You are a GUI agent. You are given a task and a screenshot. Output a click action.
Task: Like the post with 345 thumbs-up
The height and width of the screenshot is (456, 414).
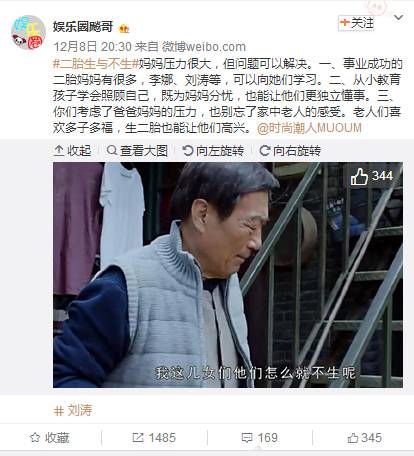tap(365, 438)
